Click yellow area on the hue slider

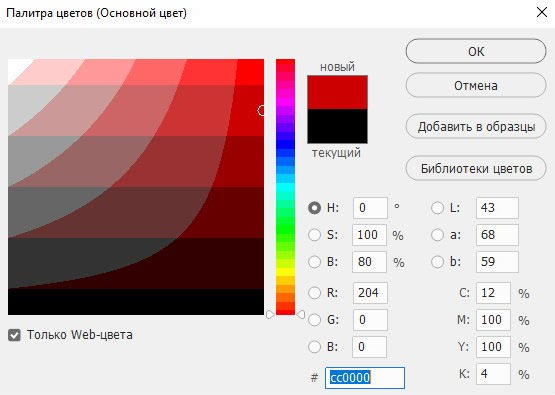[285, 272]
